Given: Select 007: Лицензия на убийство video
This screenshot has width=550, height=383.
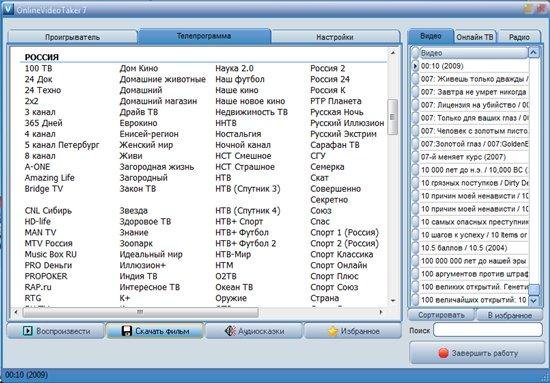Looking at the screenshot, I should tap(474, 105).
